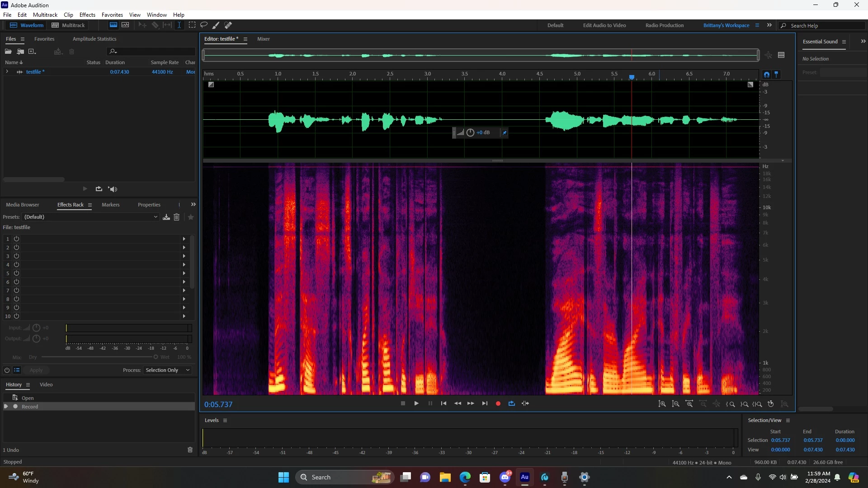Open the effects Presets dropdown

pyautogui.click(x=90, y=217)
